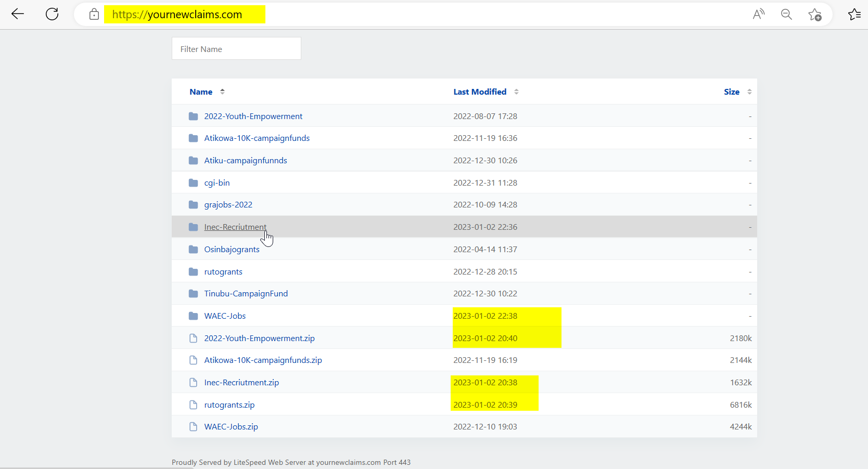Click the folder icon for Atiku-campaignfunnds
Image resolution: width=868 pixels, height=469 pixels.
coord(193,160)
